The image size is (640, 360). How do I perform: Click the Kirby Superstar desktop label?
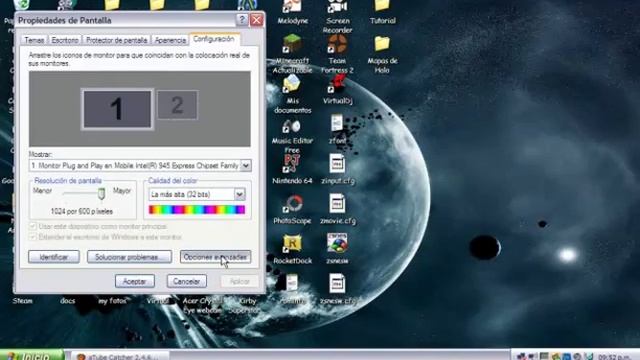coord(244,305)
